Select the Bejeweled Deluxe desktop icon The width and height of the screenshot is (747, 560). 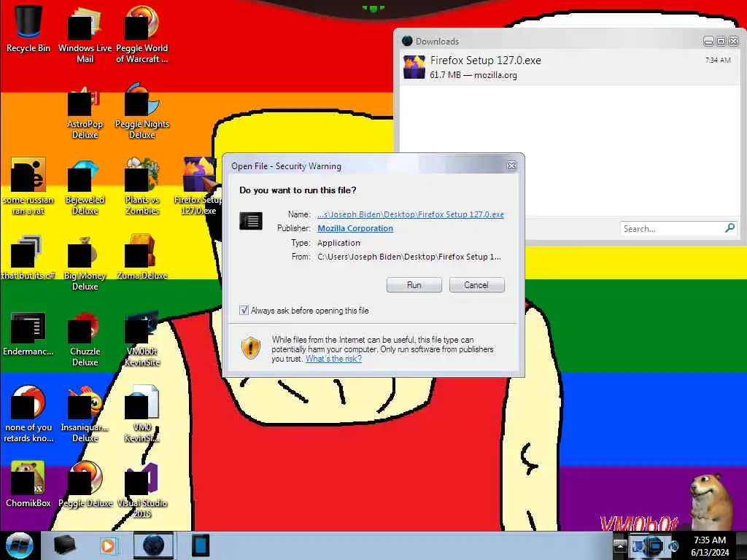85,186
